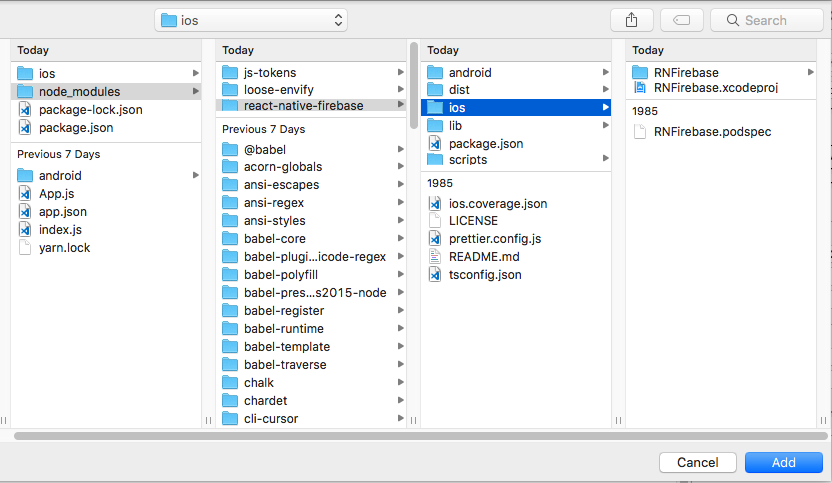Click the node_modules folder icon

(x=25, y=91)
